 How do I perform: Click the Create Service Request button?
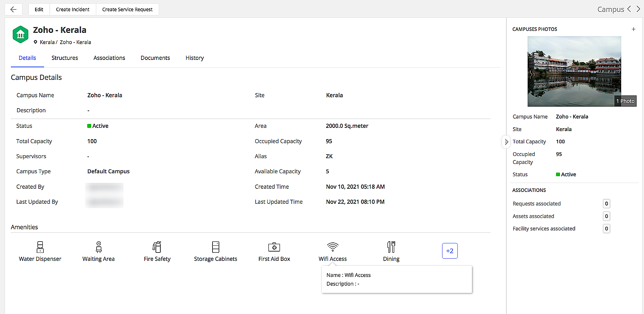coord(127,9)
